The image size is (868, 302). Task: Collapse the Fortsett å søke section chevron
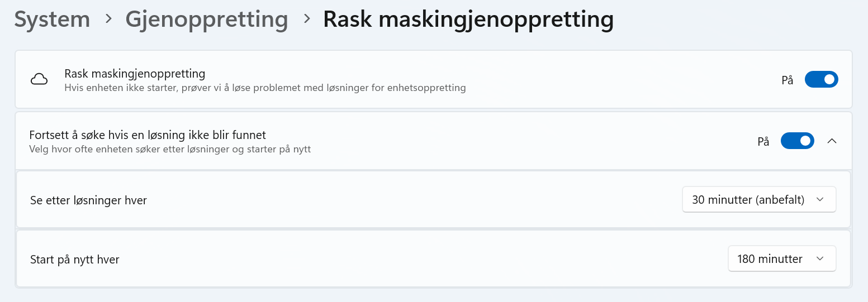[x=832, y=141]
